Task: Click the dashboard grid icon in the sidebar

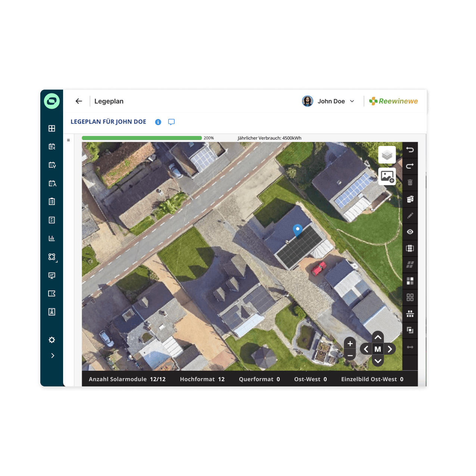Action: tap(52, 128)
